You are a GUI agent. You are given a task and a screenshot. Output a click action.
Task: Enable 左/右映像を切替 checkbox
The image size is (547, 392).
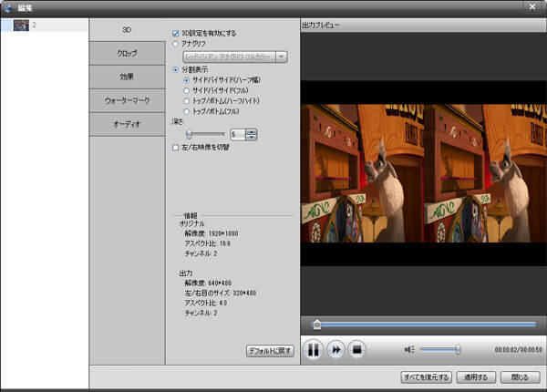[x=176, y=147]
